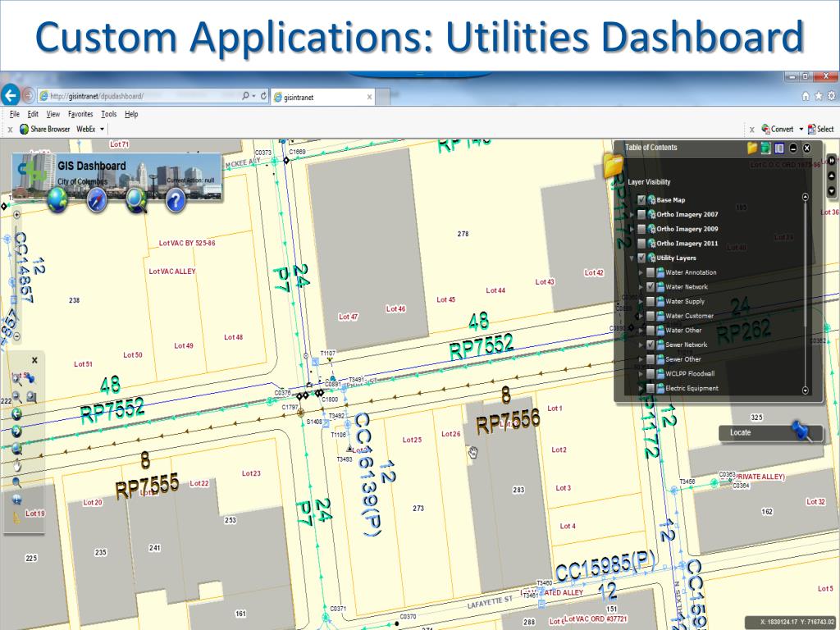Open the Convert dropdown arrow

coord(801,129)
